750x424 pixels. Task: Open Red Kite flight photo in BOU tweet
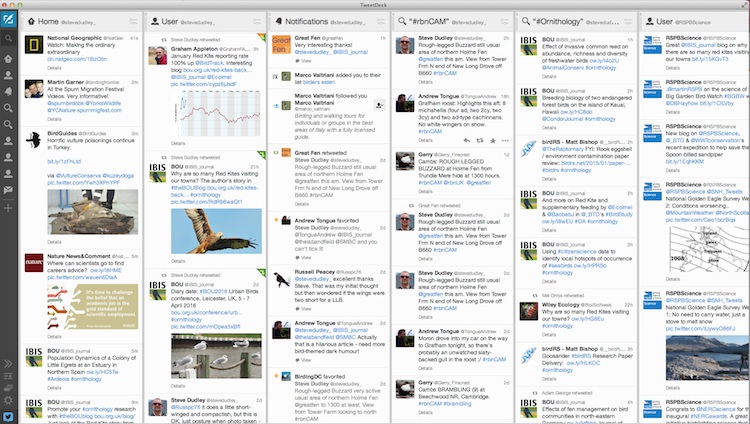[216, 231]
